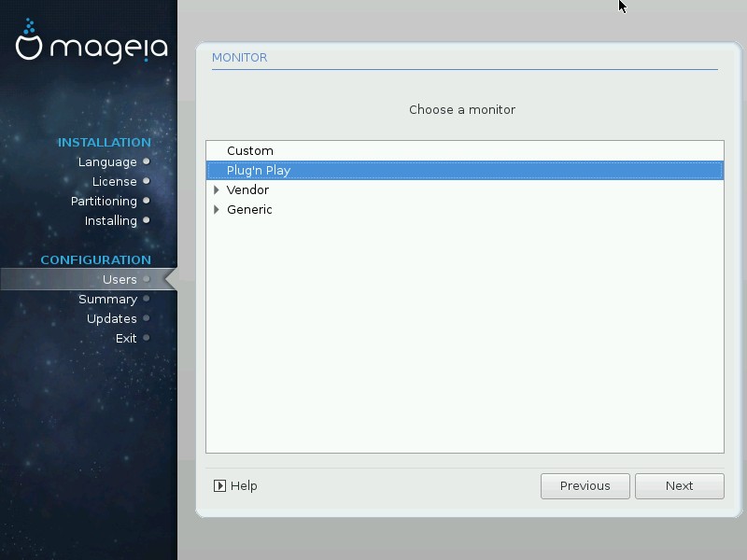Expand the Vendor tree arrow
The image size is (747, 560).
[x=217, y=190]
